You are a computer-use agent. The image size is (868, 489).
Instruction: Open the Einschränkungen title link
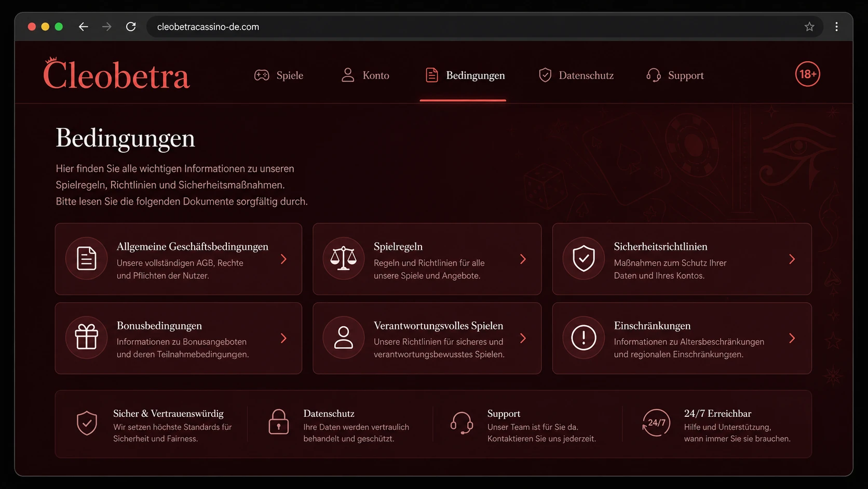(x=652, y=325)
